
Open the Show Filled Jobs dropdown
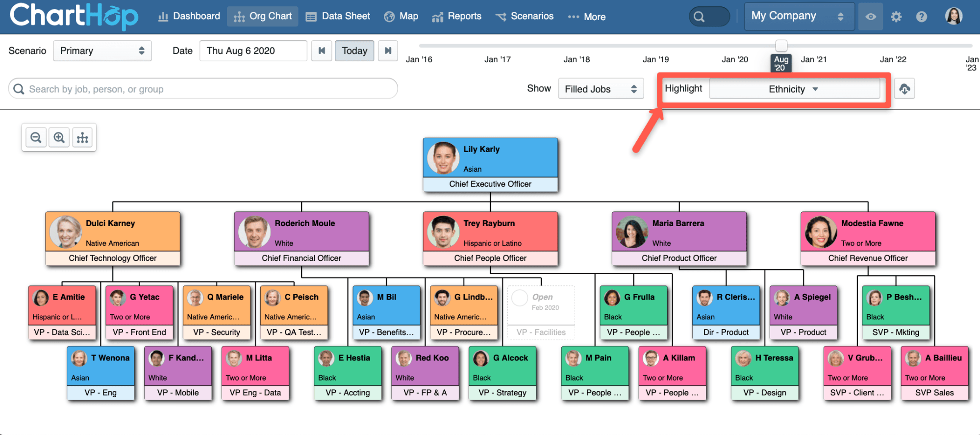(601, 89)
